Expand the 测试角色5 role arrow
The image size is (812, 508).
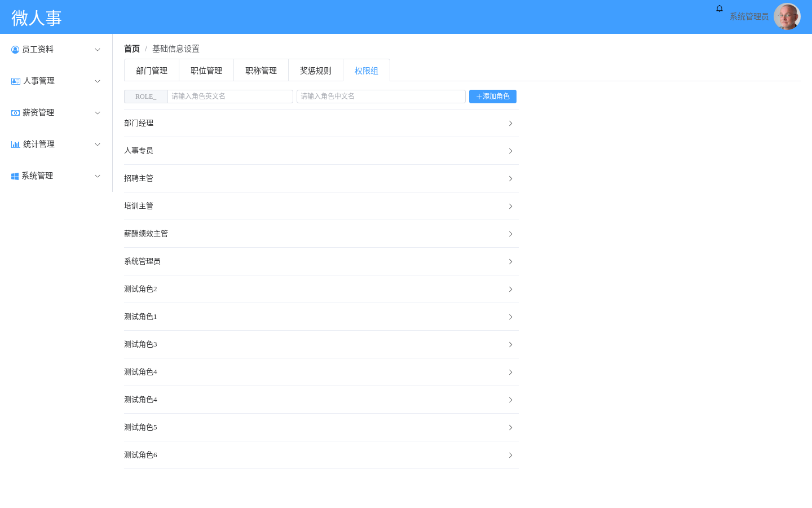tap(510, 427)
